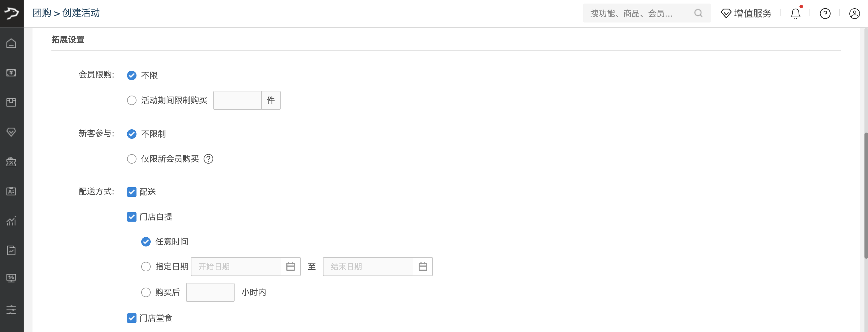
Task: Open the yen coupon sidebar icon
Action: pos(11,73)
